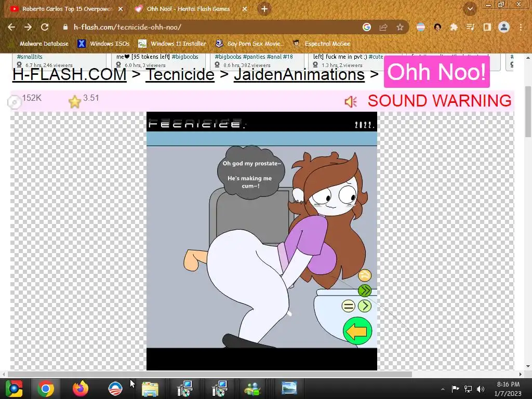Click the pink Ohh Noo! title button

point(436,72)
